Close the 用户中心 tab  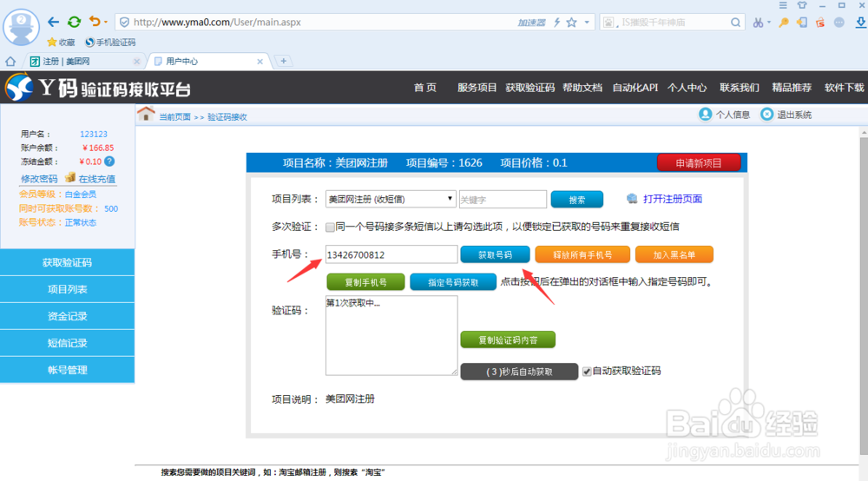coord(260,62)
